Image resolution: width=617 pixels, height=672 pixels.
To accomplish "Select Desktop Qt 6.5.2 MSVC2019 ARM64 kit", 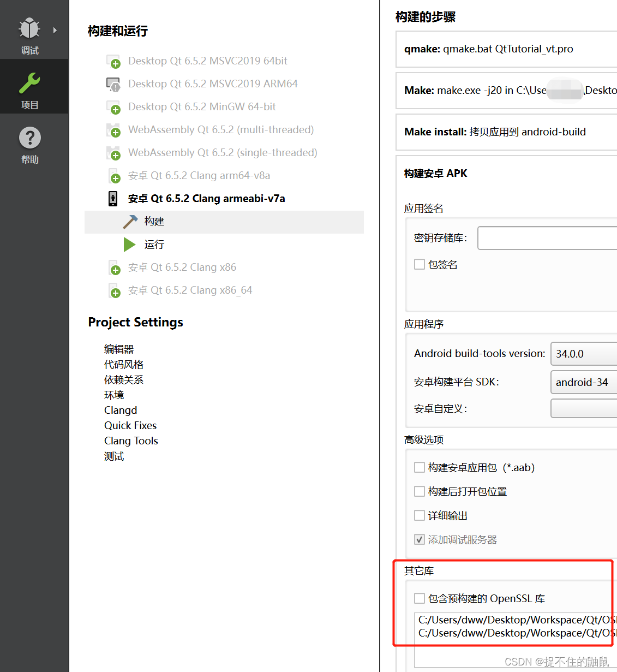I will click(213, 84).
